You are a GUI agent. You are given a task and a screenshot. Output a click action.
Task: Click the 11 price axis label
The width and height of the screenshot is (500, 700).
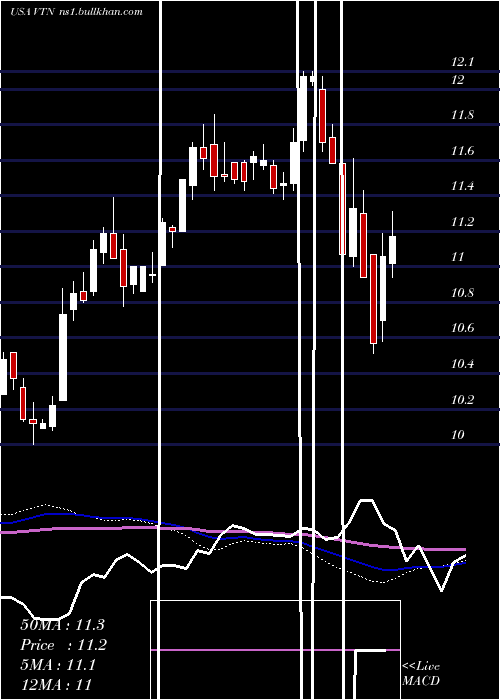(458, 257)
